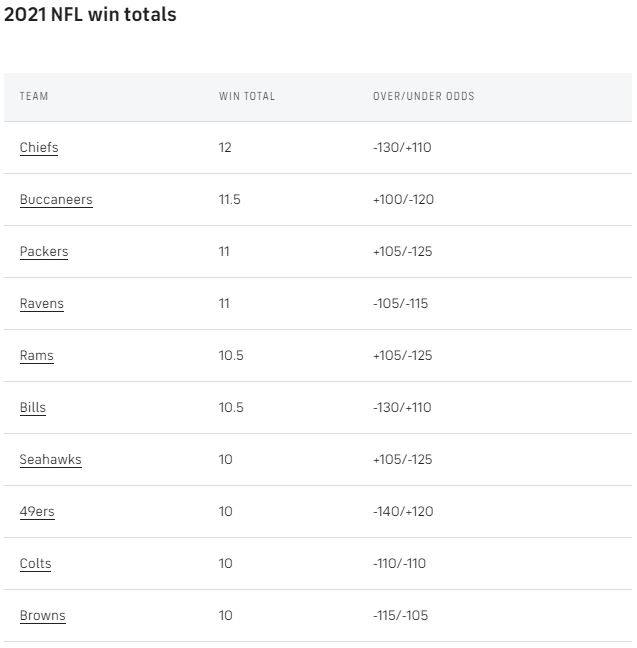This screenshot has height=648, width=637.
Task: Open the Seahawks team link
Action: pos(50,460)
